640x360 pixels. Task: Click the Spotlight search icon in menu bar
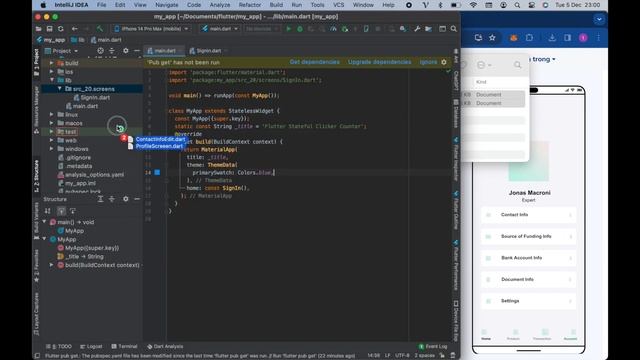tap(517, 5)
